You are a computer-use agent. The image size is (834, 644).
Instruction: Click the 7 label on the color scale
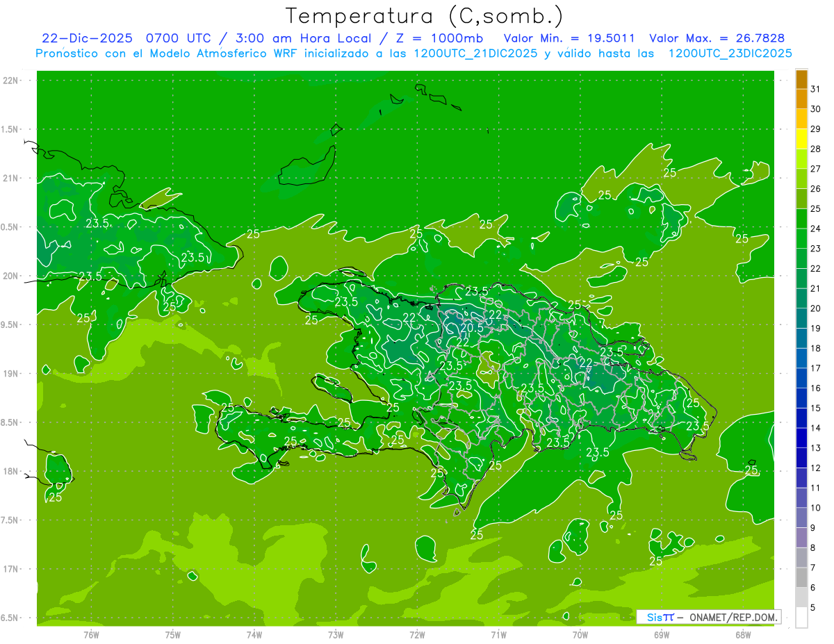[813, 568]
